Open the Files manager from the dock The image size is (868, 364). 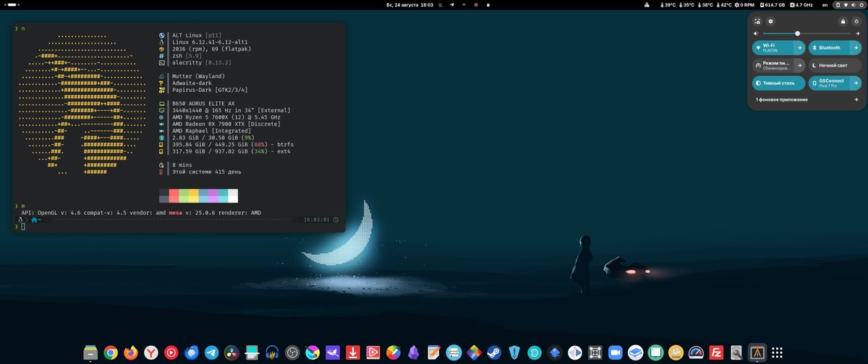pyautogui.click(x=90, y=352)
